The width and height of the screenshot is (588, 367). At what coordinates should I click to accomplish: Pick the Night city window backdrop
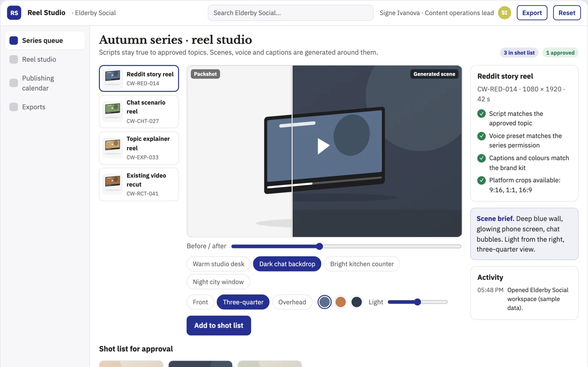218,282
